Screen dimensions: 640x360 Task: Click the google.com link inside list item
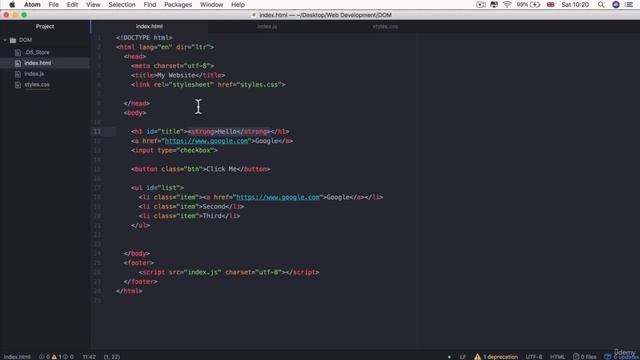278,197
